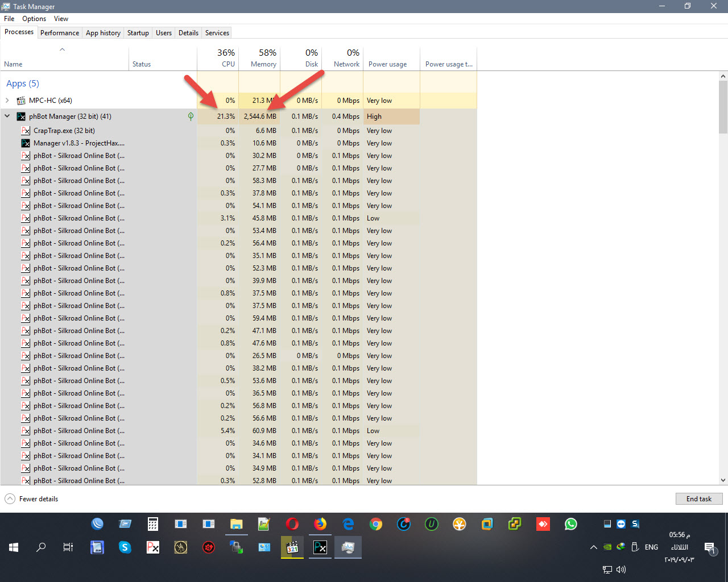Click the MPC-HC player taskbar icon

[292, 547]
